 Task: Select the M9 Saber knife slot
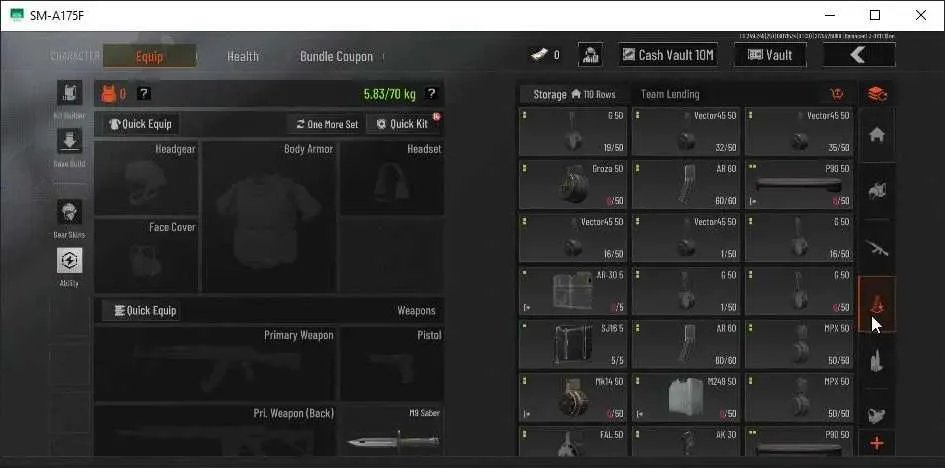pos(392,430)
